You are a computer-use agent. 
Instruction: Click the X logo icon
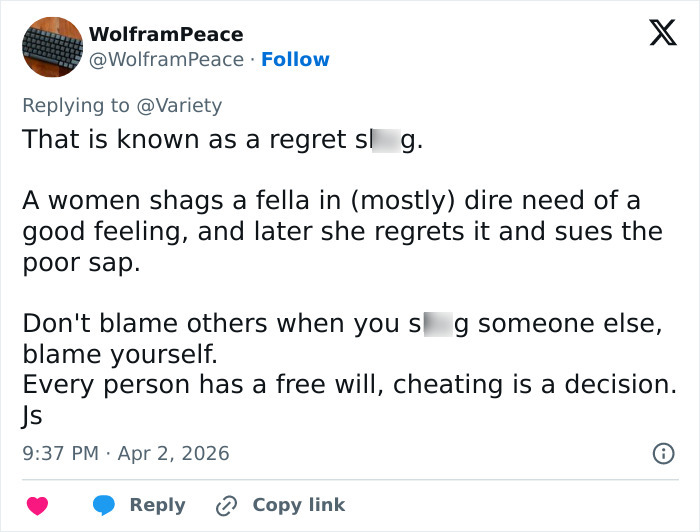(x=656, y=33)
